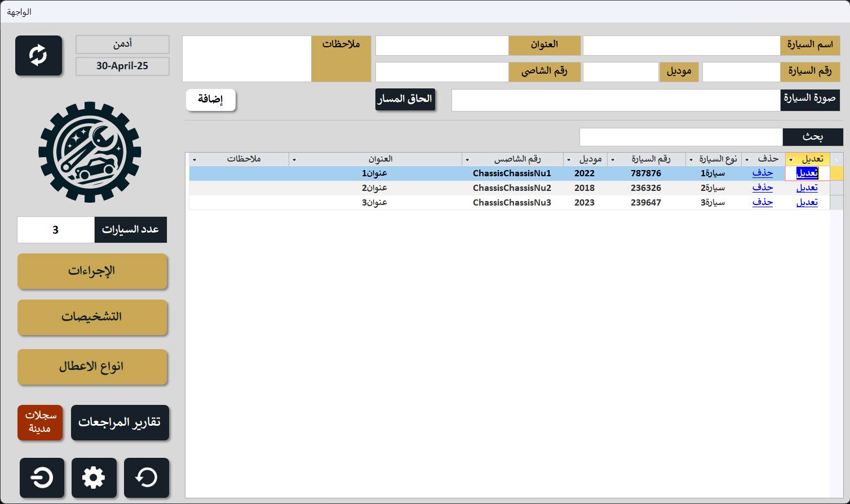Expand the تعديل column filter arrow

(x=791, y=160)
